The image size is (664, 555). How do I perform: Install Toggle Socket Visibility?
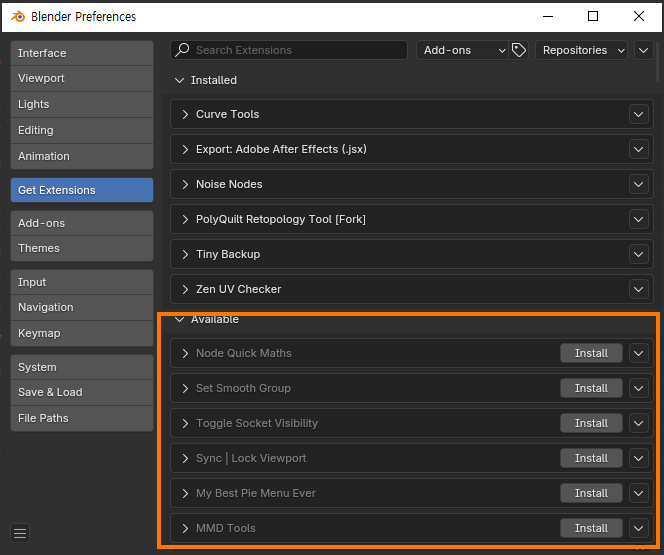pos(591,423)
